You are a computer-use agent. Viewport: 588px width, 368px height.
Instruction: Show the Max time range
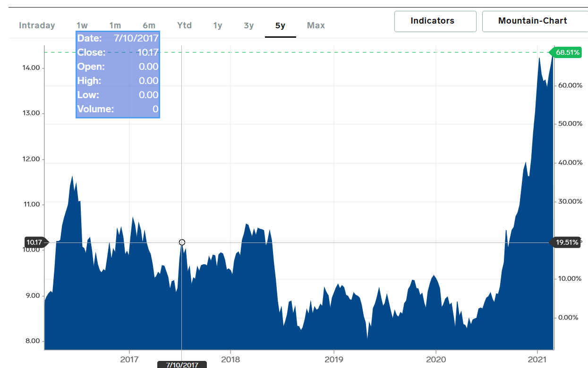tap(316, 25)
